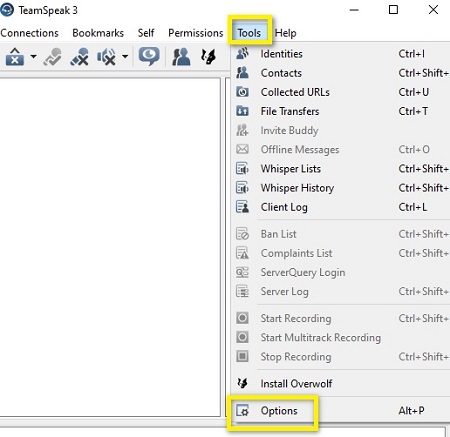Click the chat bubble toolbar icon
Viewport: 450px width, 437px height.
click(149, 56)
